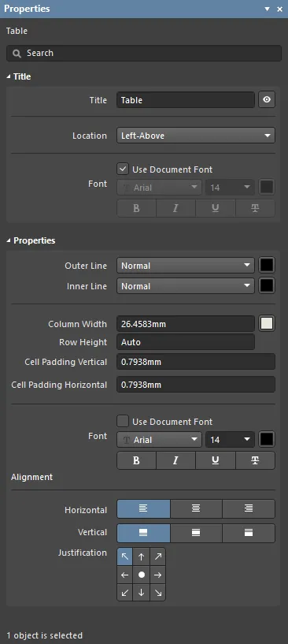Click Properties font color swatch

(267, 440)
